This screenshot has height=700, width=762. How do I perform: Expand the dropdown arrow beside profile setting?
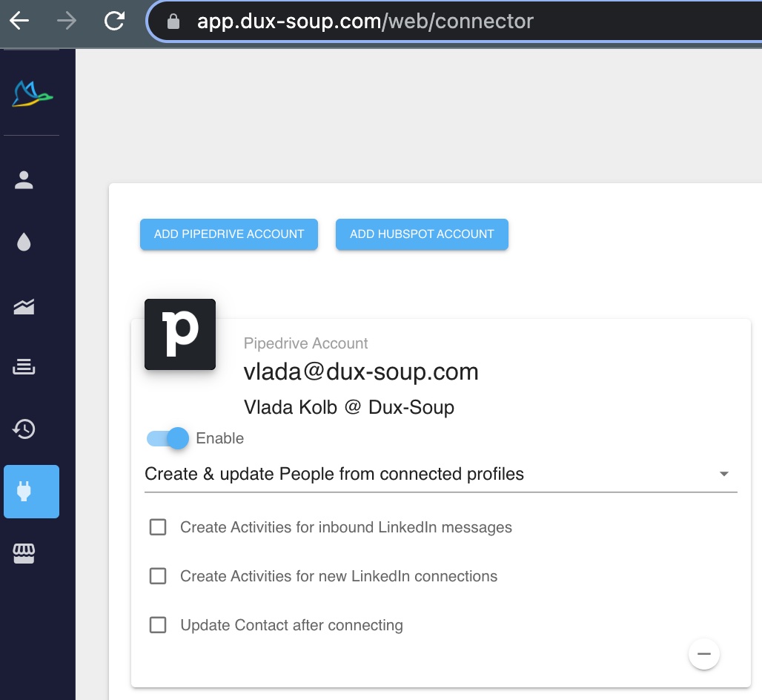pyautogui.click(x=724, y=473)
